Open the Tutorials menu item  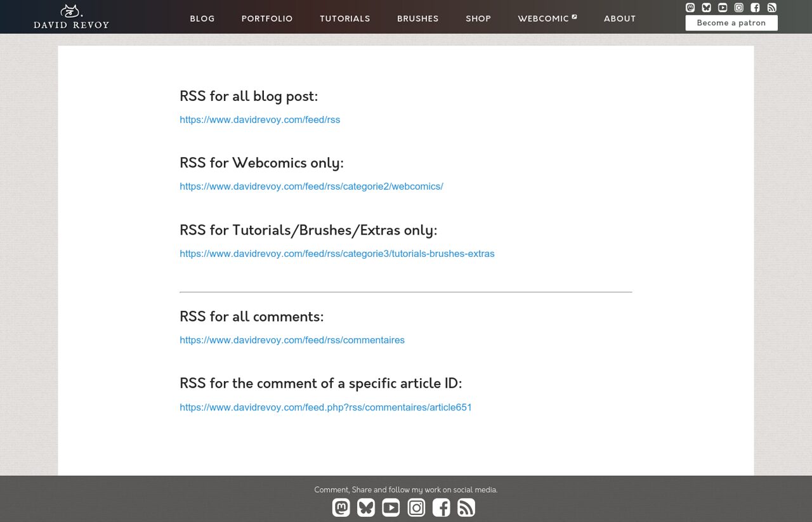point(345,19)
